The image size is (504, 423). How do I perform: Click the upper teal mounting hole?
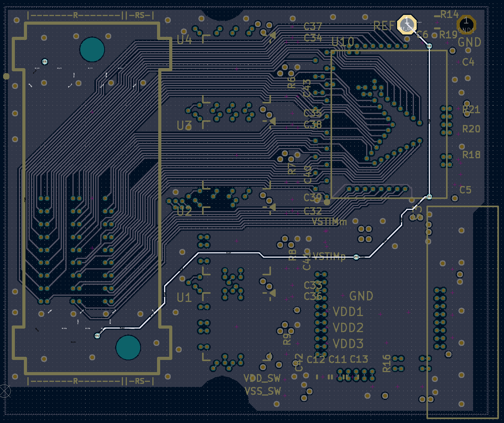[x=92, y=50]
